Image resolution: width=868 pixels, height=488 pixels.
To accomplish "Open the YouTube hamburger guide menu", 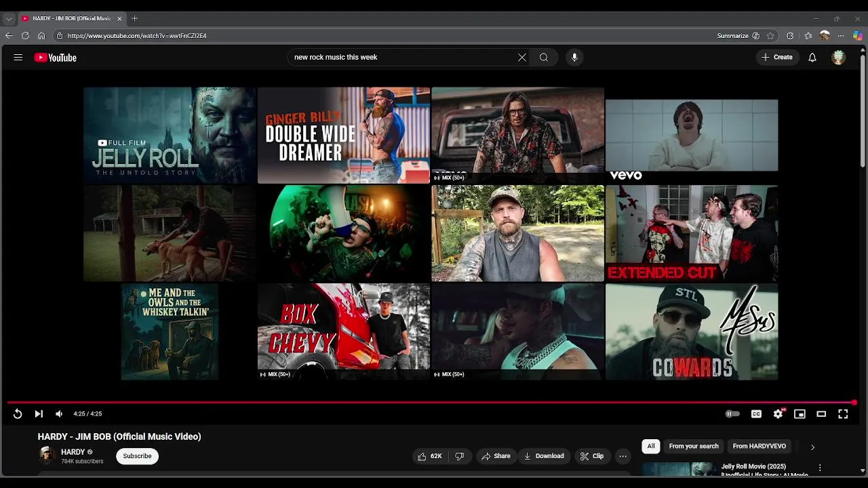I will (18, 58).
